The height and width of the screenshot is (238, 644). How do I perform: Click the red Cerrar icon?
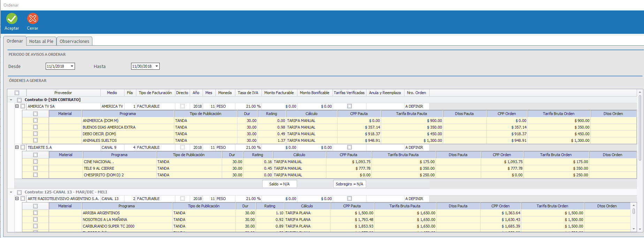tap(33, 19)
